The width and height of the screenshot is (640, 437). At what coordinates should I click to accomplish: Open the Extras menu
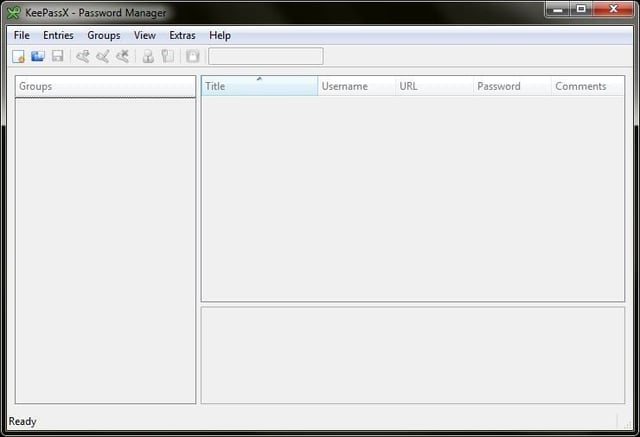182,35
